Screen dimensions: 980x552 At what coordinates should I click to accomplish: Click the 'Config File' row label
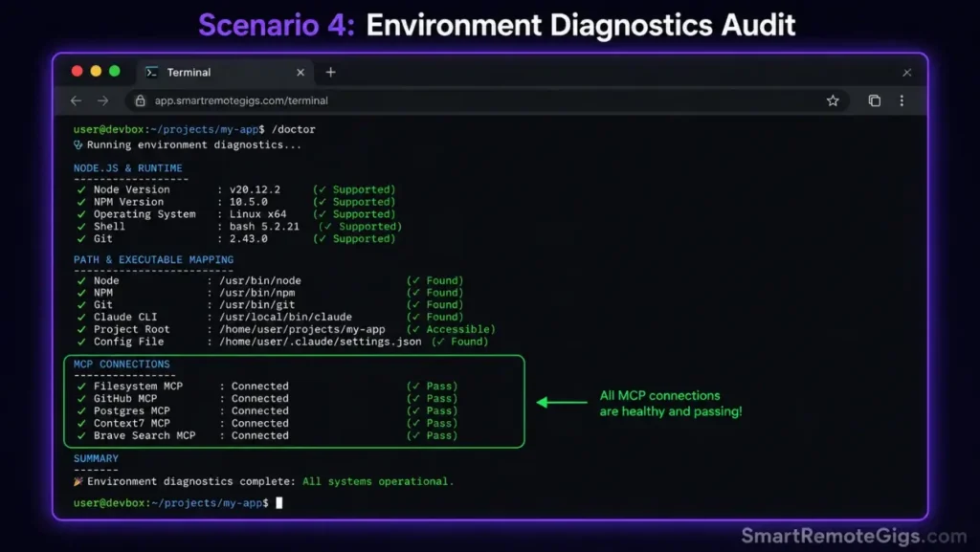coord(129,342)
